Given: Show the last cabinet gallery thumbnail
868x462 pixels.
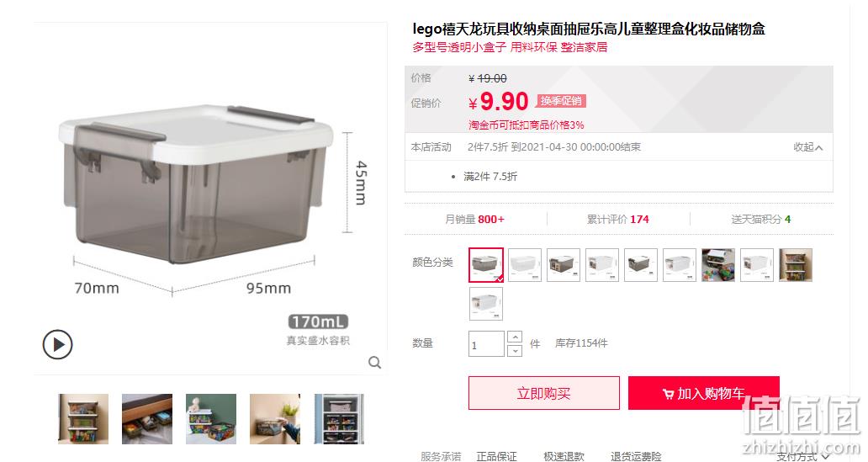Looking at the screenshot, I should tap(339, 419).
